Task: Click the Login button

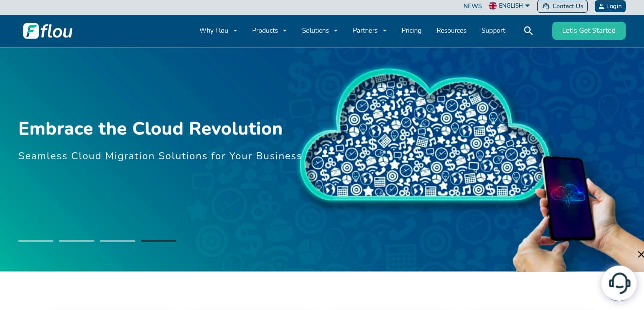Action: (610, 6)
